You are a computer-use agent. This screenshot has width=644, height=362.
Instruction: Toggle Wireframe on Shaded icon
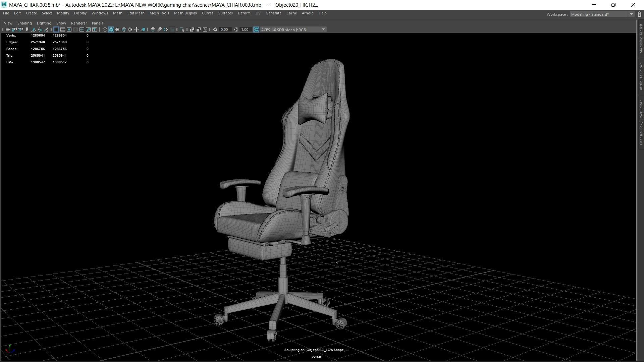click(124, 29)
